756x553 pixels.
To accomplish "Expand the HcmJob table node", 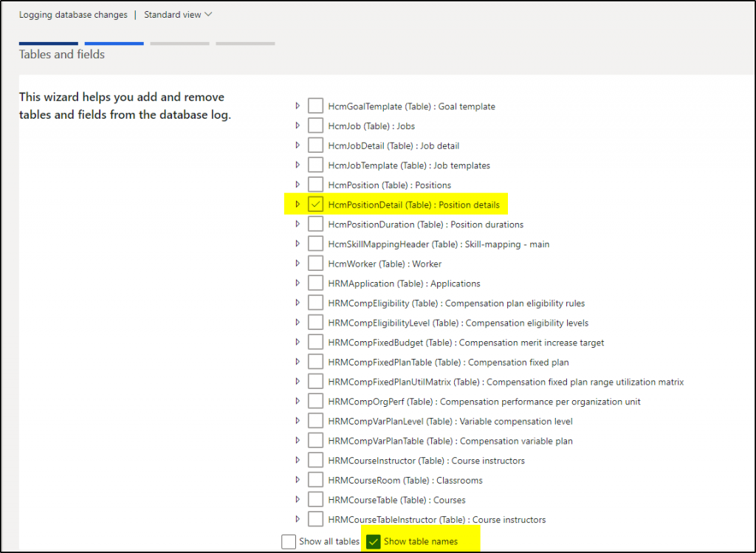I will (298, 126).
